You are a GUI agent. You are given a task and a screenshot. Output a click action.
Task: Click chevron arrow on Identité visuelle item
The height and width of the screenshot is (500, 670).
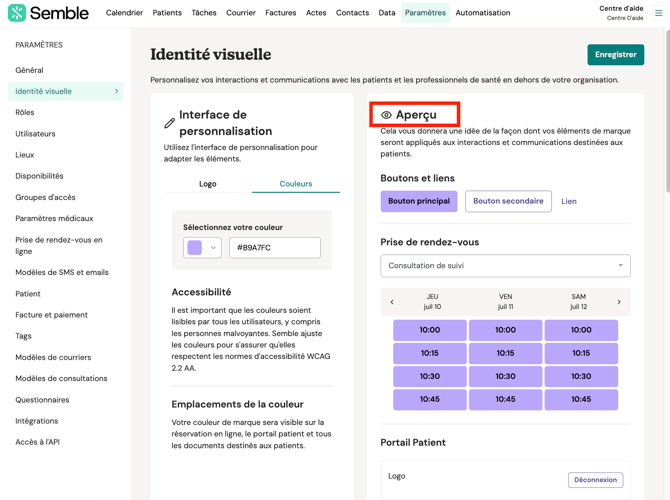tap(116, 91)
